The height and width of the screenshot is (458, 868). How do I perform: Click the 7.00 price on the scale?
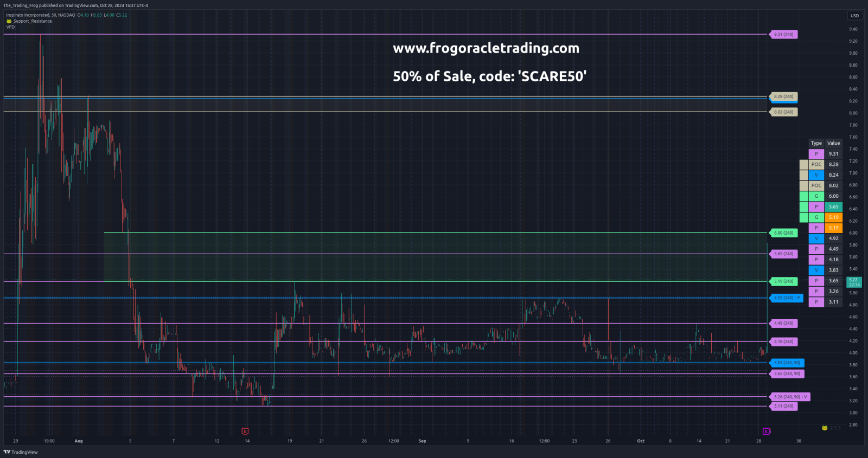click(853, 173)
